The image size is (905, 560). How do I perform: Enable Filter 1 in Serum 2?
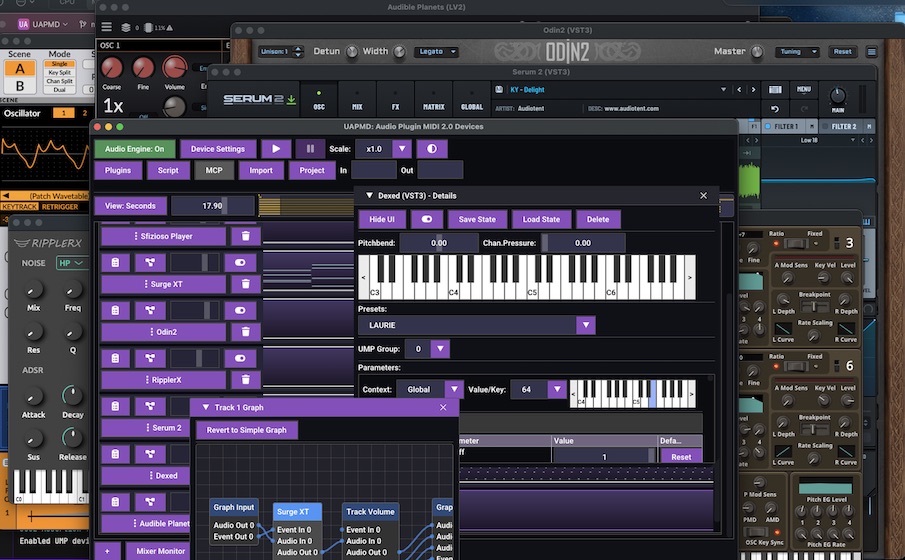point(768,126)
